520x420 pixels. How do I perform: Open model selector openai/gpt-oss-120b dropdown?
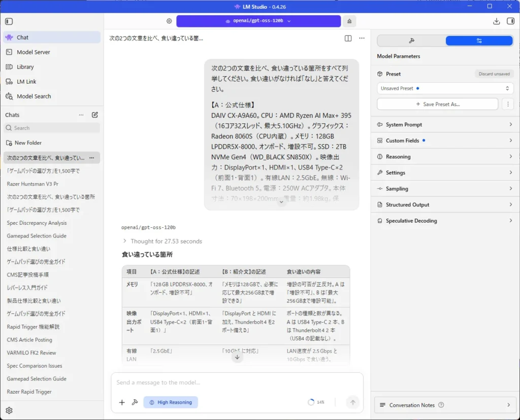point(258,21)
